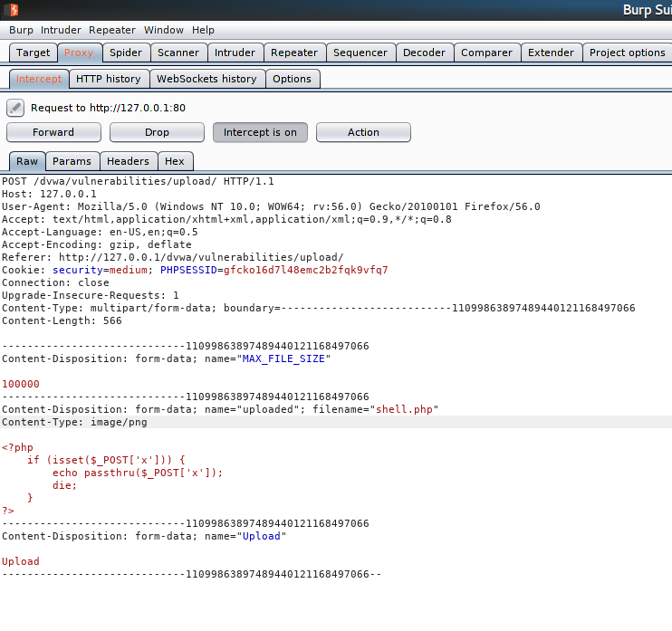The image size is (672, 631).
Task: Open the Decoder tab
Action: (x=424, y=53)
